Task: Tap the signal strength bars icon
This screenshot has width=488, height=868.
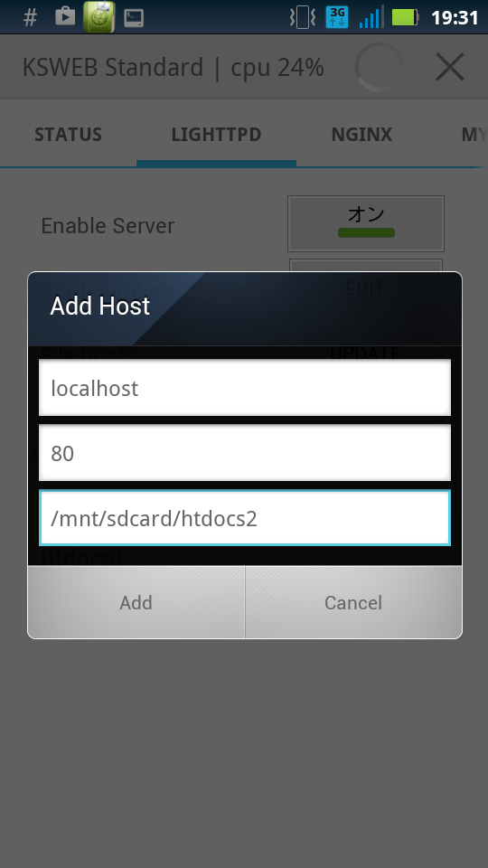Action: point(371,17)
